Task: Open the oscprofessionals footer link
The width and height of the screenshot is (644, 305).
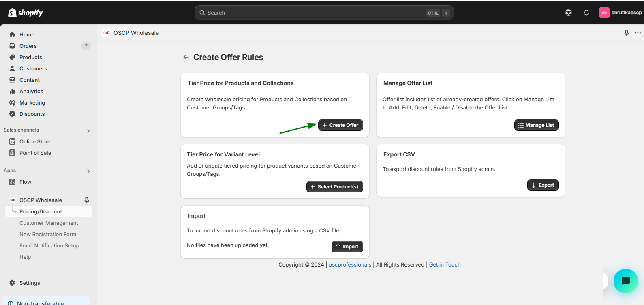Action: [x=350, y=264]
